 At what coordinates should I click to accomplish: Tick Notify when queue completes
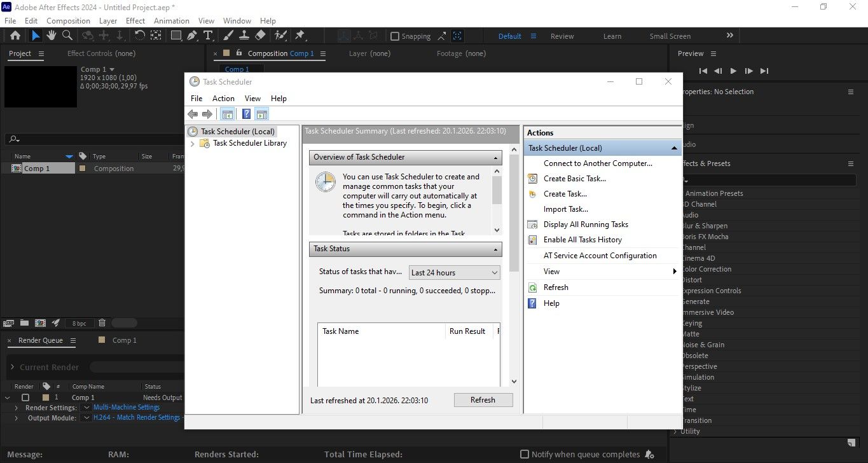coord(525,454)
